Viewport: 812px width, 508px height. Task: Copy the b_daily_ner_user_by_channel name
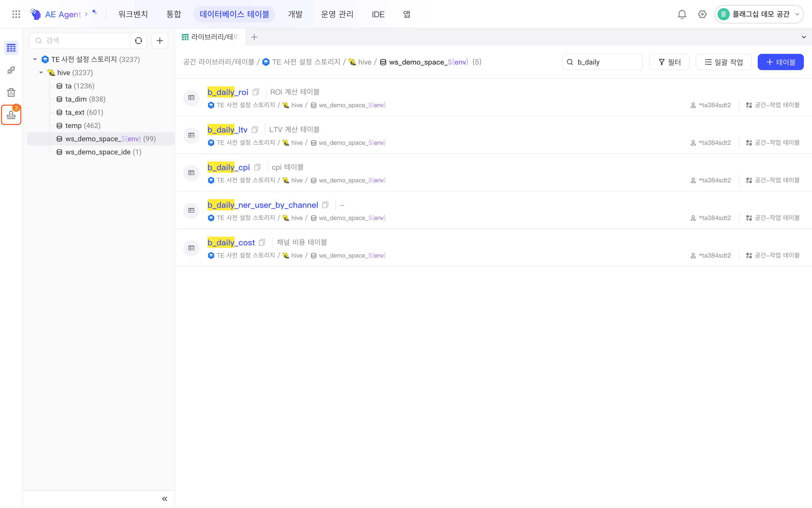click(325, 205)
